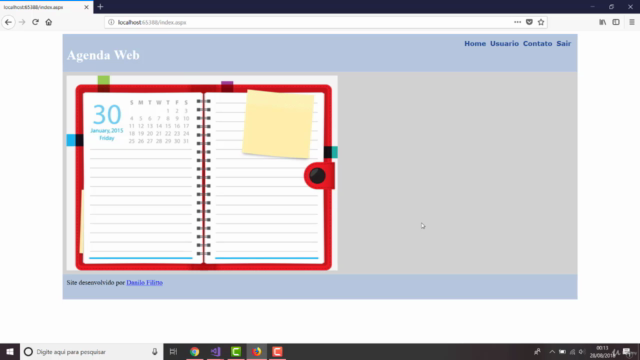The image size is (640, 360).
Task: Open the volume icon in system tray
Action: click(582, 351)
